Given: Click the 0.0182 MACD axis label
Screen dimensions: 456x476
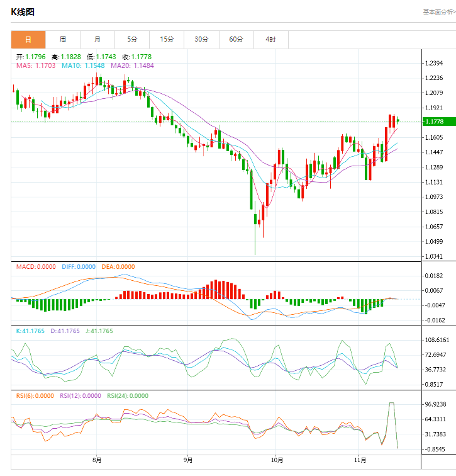Looking at the screenshot, I should [434, 276].
